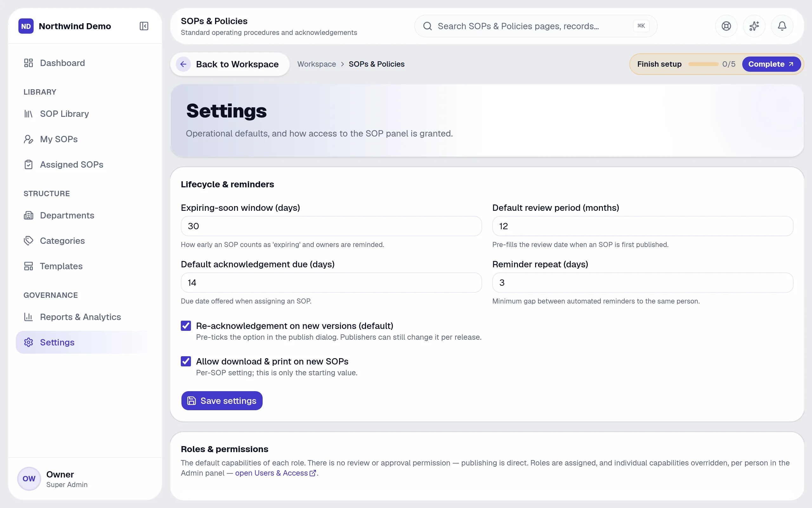Click Back to Workspace button

click(230, 64)
